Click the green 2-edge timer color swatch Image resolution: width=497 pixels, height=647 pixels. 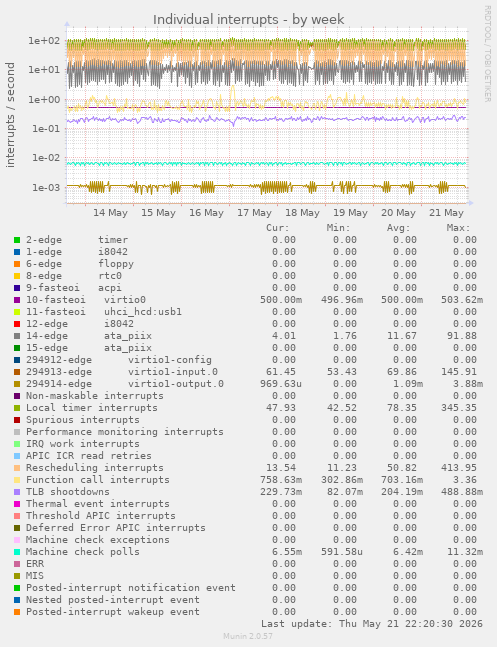(17, 240)
